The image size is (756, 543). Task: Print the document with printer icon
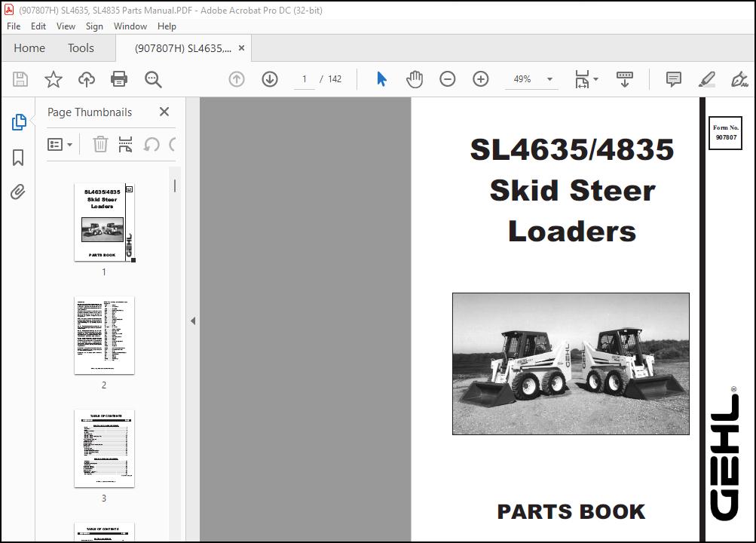[x=119, y=79]
